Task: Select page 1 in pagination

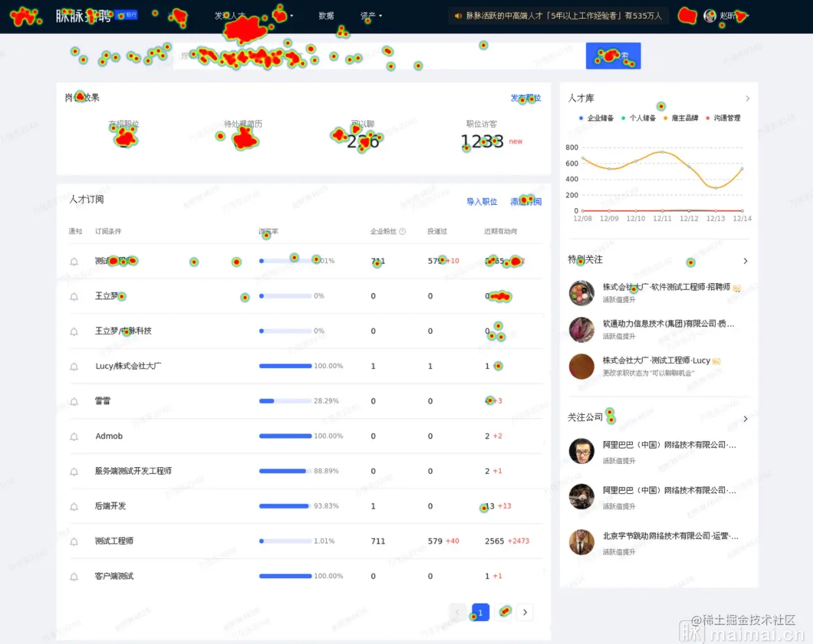Action: [480, 612]
